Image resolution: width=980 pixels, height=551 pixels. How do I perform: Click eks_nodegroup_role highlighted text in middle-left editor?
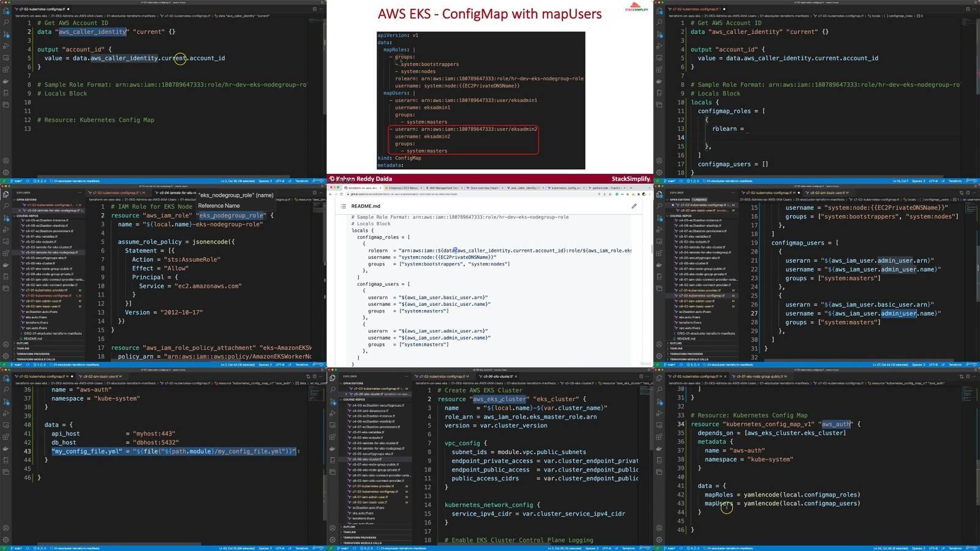(233, 216)
